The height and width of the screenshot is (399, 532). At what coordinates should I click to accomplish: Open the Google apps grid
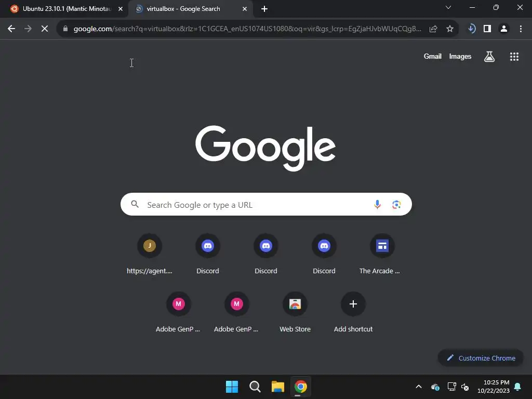pyautogui.click(x=514, y=57)
